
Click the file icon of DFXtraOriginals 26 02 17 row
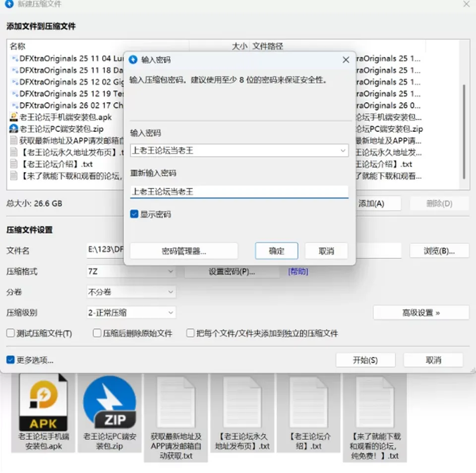click(14, 105)
